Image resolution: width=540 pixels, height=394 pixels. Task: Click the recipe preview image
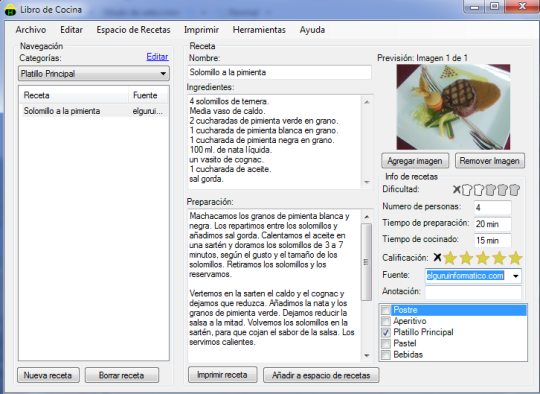click(x=453, y=107)
